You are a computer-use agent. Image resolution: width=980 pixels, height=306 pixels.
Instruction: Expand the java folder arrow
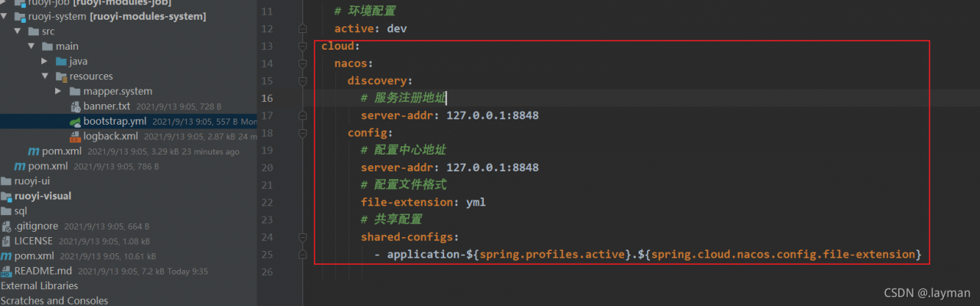[x=45, y=61]
